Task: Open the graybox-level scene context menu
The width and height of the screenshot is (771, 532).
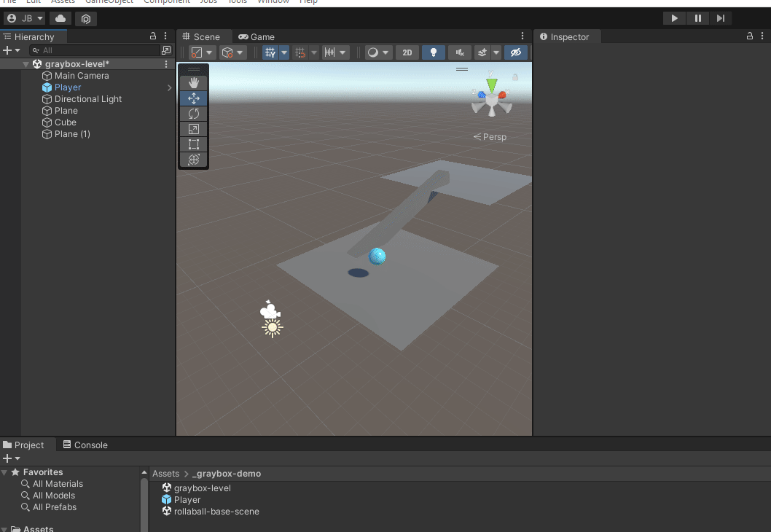Action: click(166, 64)
